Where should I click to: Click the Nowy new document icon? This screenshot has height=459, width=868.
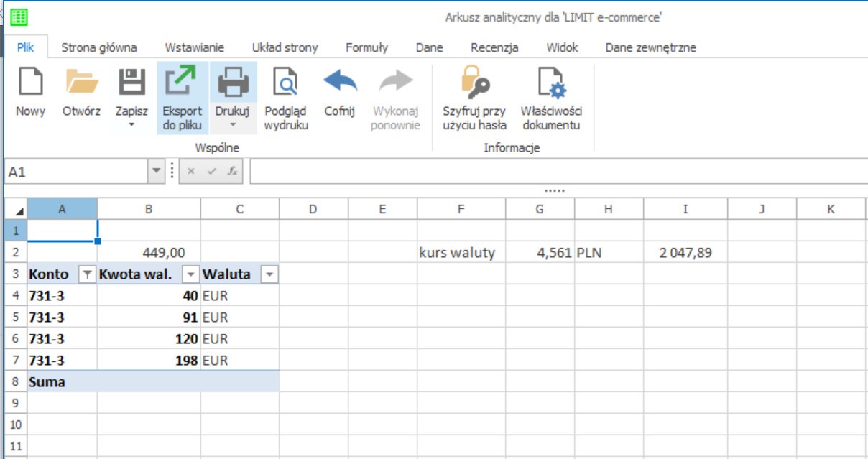tap(30, 81)
